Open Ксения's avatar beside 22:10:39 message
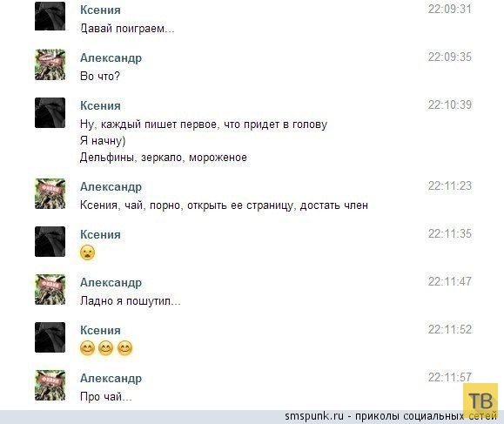 point(50,113)
